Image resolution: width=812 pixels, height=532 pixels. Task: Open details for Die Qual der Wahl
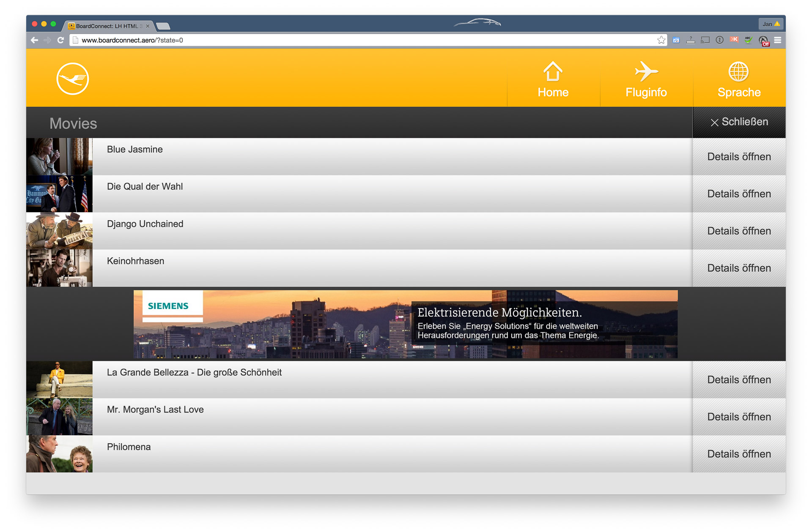pyautogui.click(x=739, y=194)
